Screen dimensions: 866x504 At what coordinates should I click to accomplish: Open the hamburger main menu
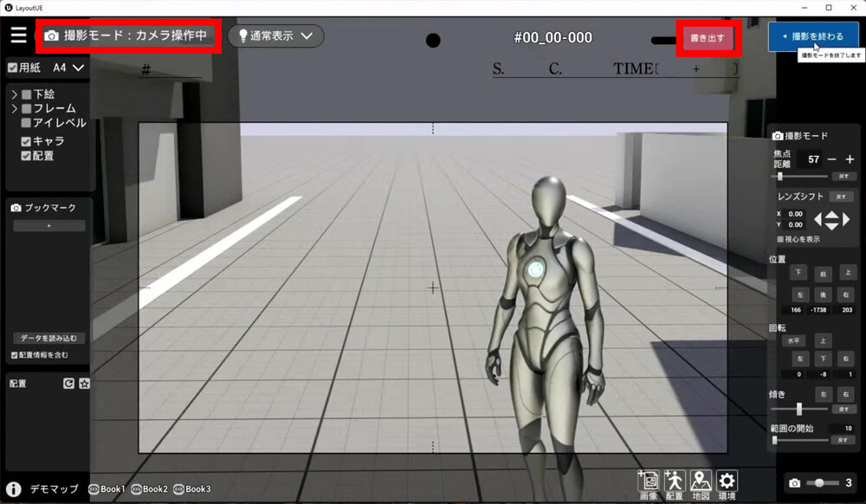pos(18,36)
